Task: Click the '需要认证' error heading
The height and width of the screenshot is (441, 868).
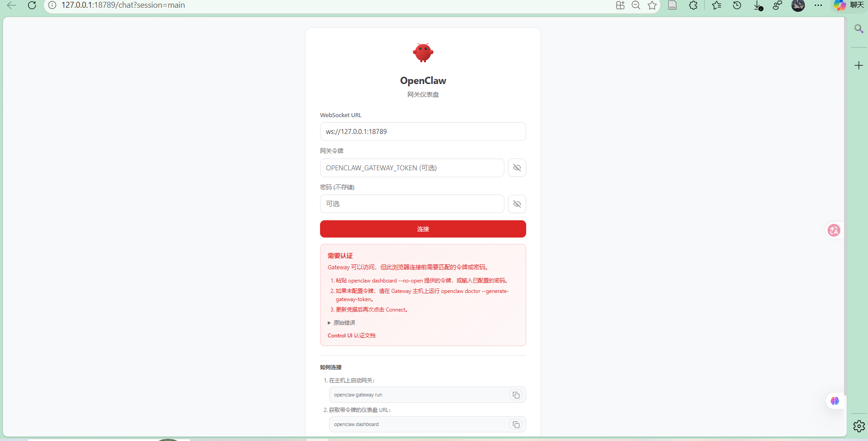Action: tap(340, 256)
